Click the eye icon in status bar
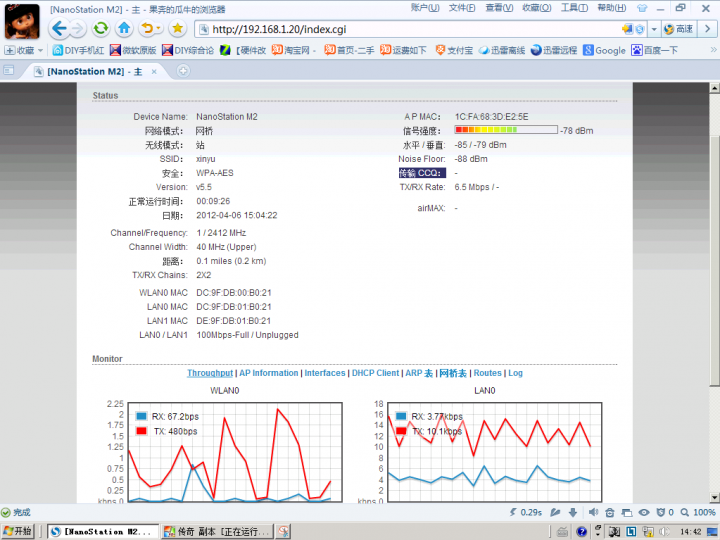The height and width of the screenshot is (540, 720). pyautogui.click(x=644, y=512)
